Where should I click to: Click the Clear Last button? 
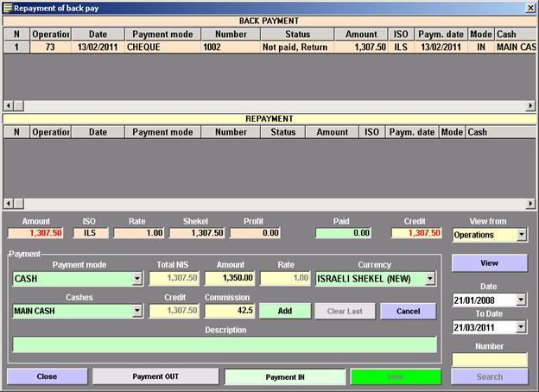[344, 311]
